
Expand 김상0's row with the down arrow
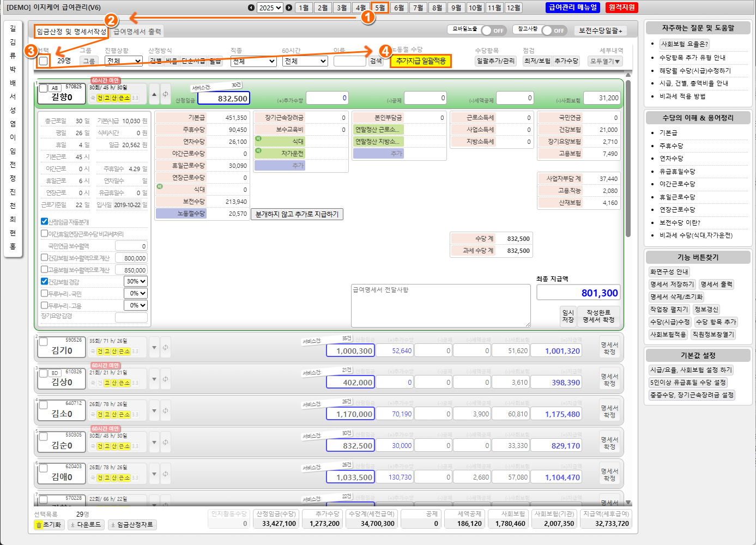154,379
